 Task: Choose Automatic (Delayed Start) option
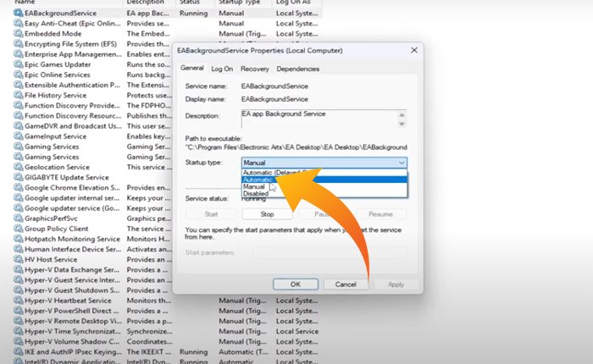point(324,173)
